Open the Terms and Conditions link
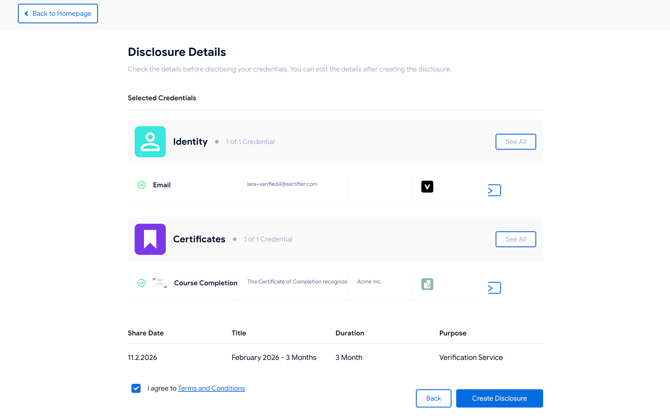The image size is (670, 419). pyautogui.click(x=211, y=388)
